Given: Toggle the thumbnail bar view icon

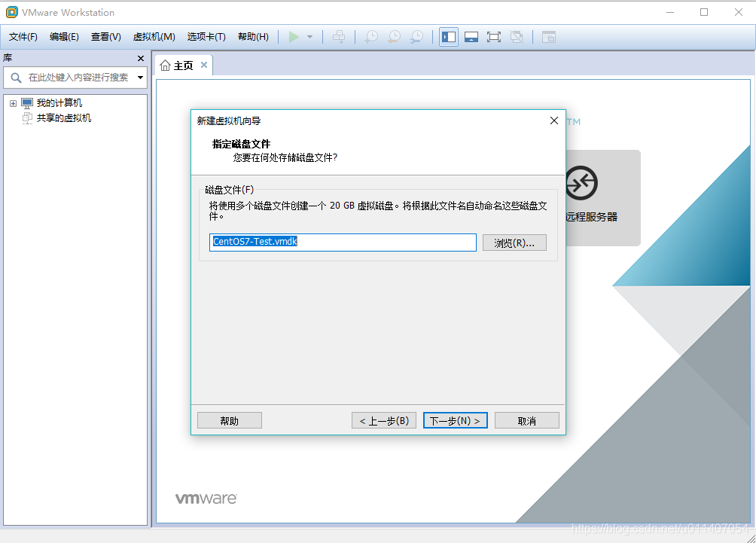Looking at the screenshot, I should [x=471, y=37].
